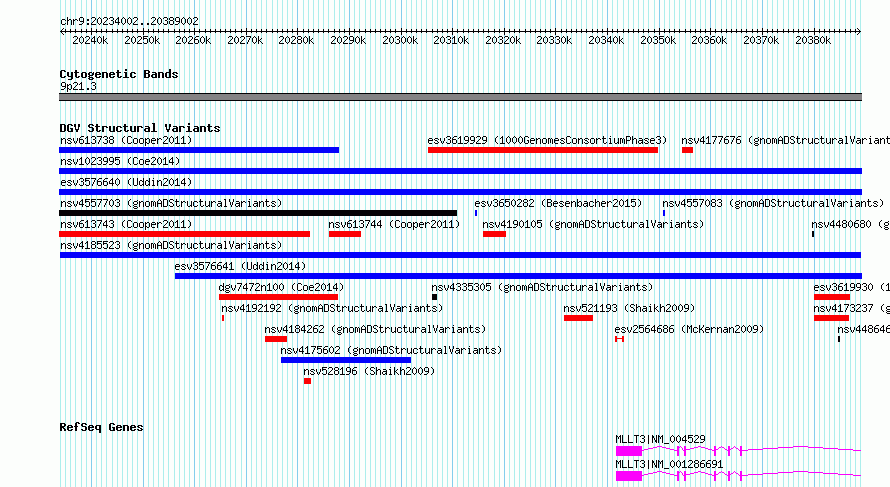The image size is (890, 487).
Task: Open the nsv4177676 gnomAD variant label
Action: 786,140
